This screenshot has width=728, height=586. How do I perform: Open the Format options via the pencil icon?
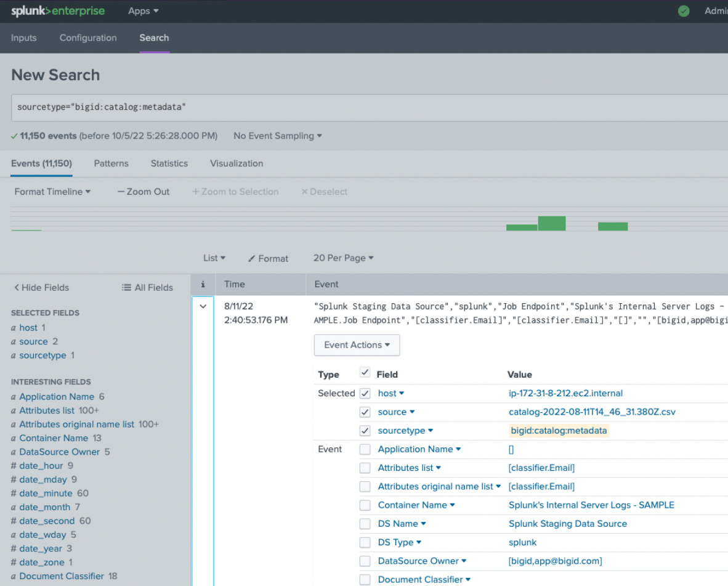pos(267,258)
